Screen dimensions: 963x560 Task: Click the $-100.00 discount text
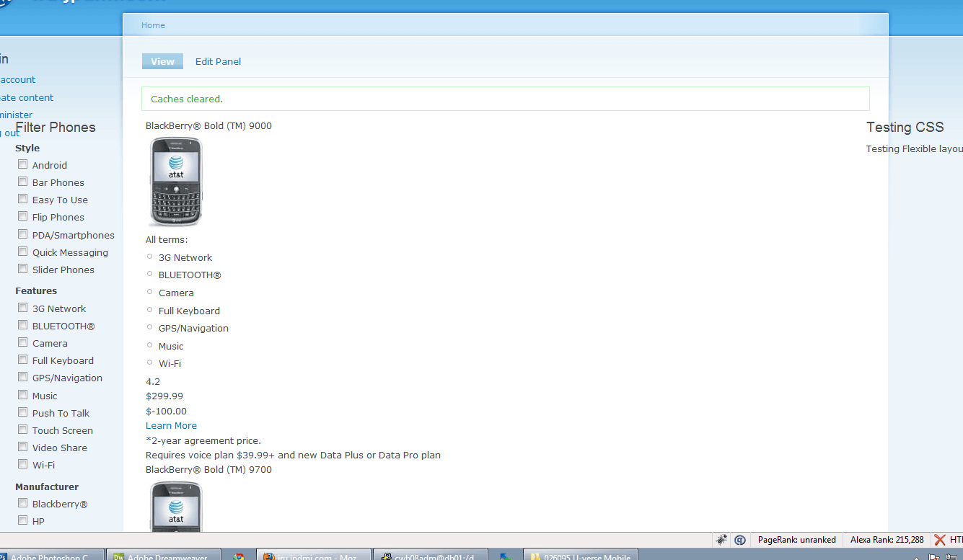coord(166,412)
